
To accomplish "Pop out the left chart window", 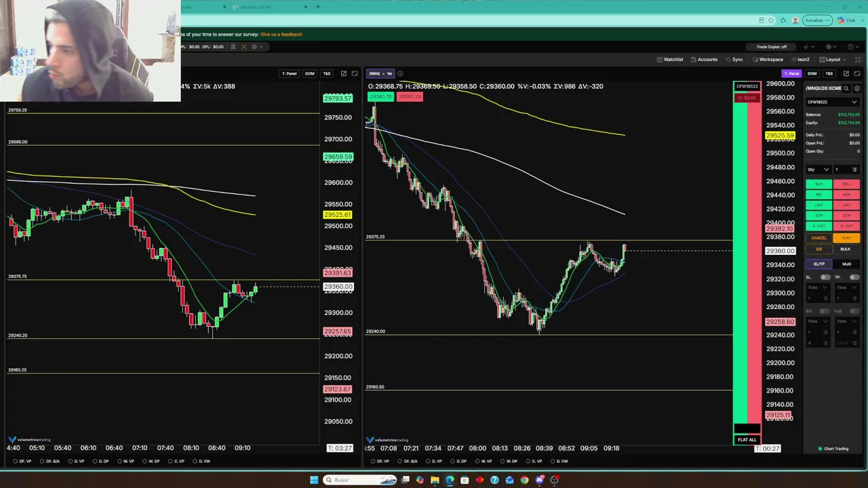I will point(344,73).
